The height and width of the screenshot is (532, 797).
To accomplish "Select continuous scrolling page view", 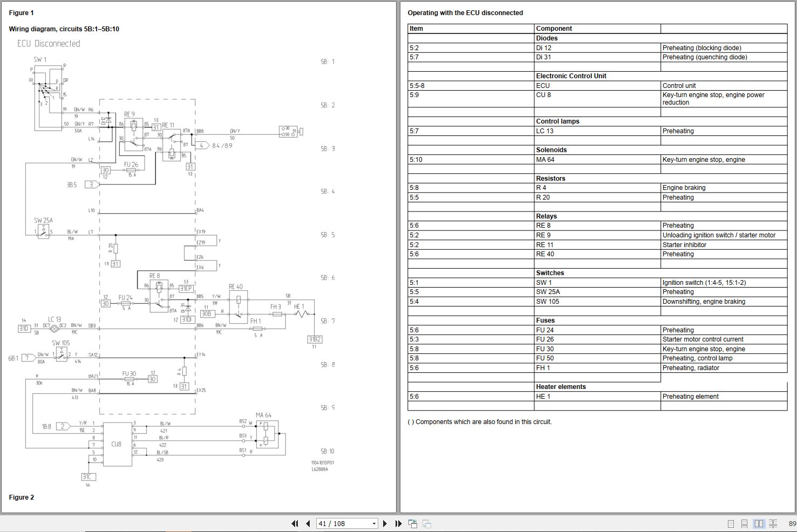I will pos(745,523).
